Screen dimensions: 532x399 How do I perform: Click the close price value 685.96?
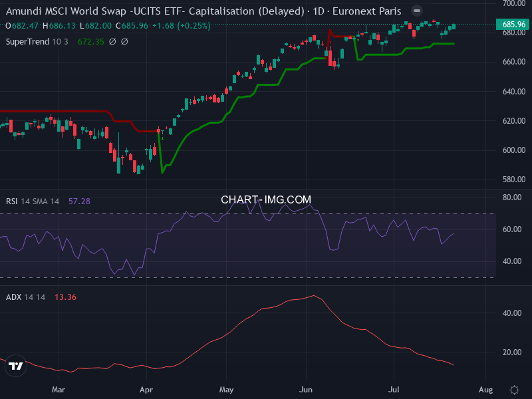click(x=135, y=26)
